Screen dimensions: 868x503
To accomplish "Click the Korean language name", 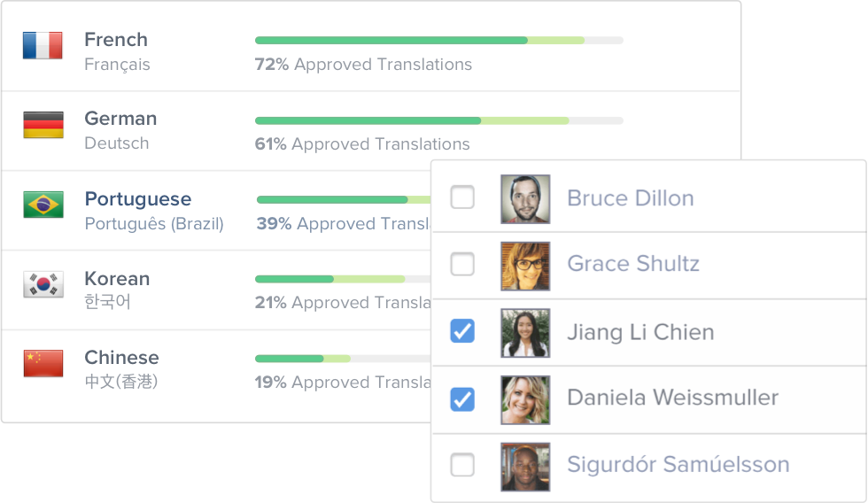I will [x=117, y=279].
